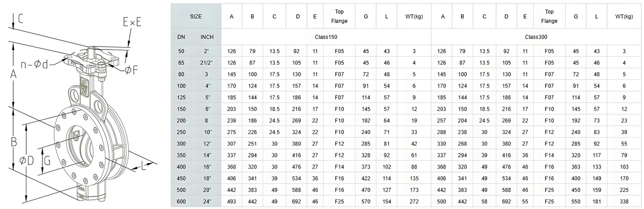
Task: Click the INCH column header
Action: (x=207, y=37)
